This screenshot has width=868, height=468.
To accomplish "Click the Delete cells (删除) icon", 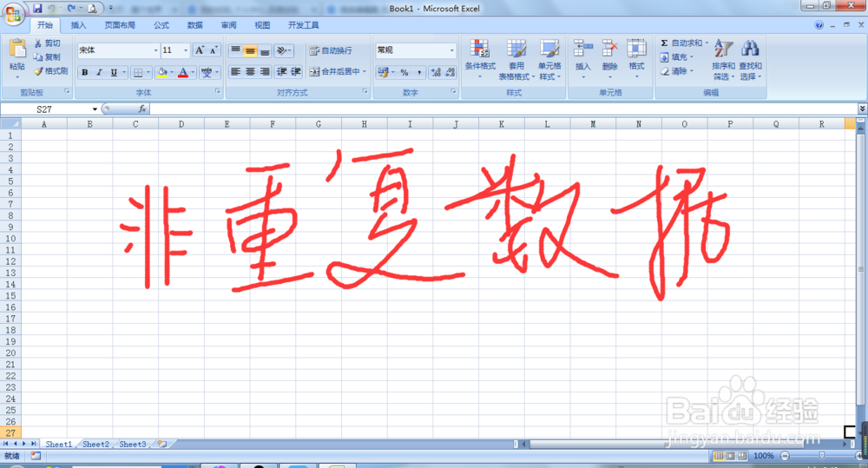I will pyautogui.click(x=609, y=49).
